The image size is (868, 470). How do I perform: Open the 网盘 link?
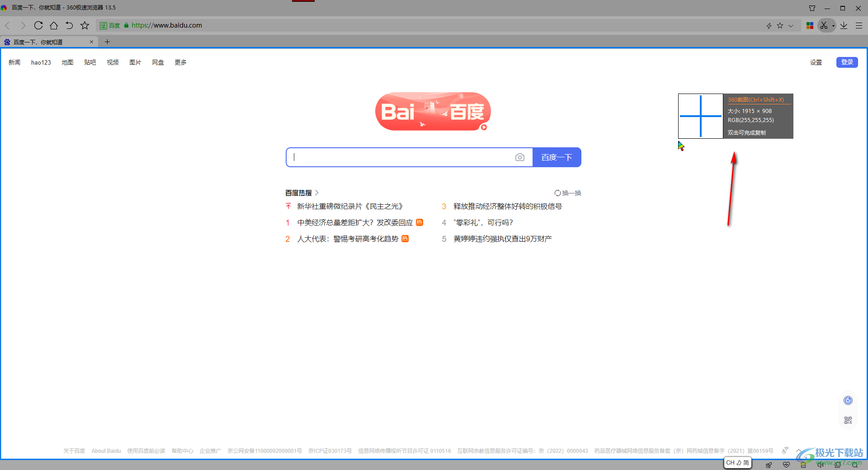click(x=158, y=62)
